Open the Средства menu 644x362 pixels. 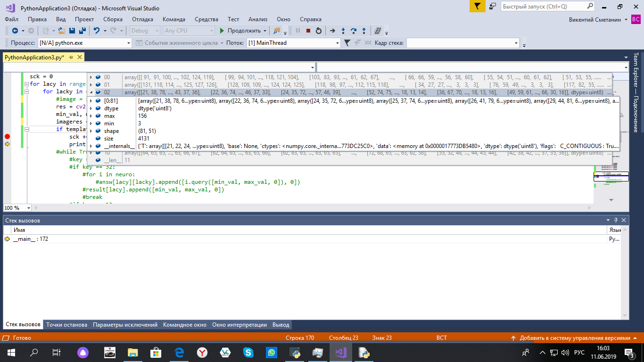[206, 19]
